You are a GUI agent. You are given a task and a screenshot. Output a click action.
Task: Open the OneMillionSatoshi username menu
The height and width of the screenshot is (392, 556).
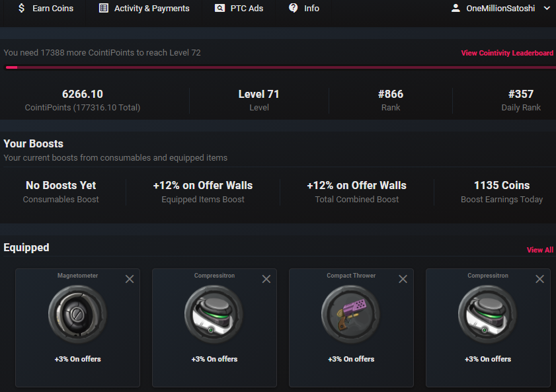point(500,8)
